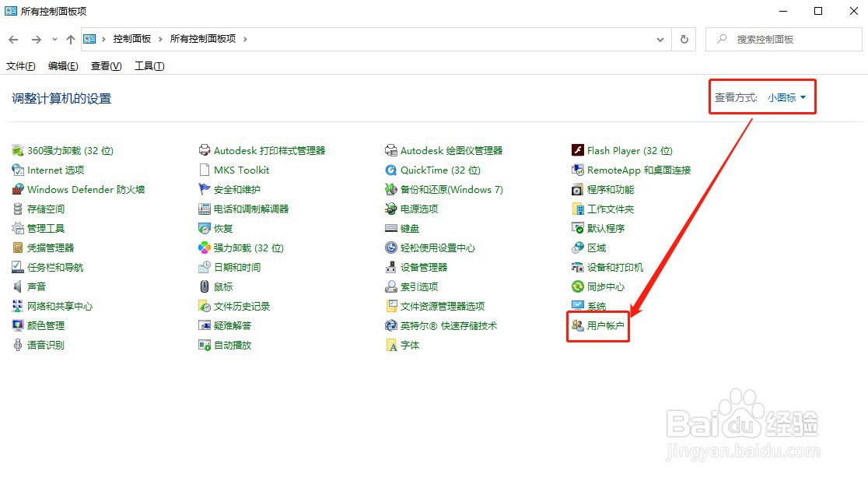Viewport: 868px width, 481px height.
Task: Open the RemoteApp 和桌面连接 link
Action: tap(639, 170)
